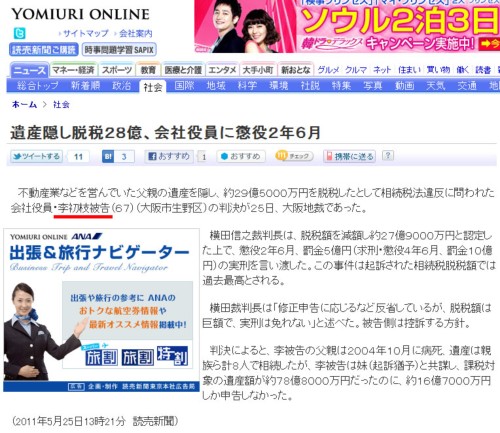Open the 住まい link
The image size is (500, 433).
coord(409,70)
